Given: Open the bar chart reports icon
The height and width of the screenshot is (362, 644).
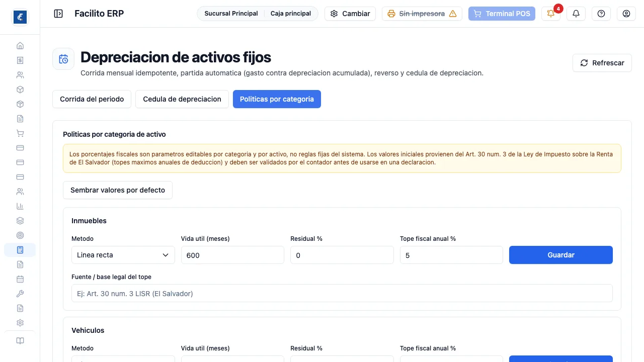Looking at the screenshot, I should tap(20, 206).
